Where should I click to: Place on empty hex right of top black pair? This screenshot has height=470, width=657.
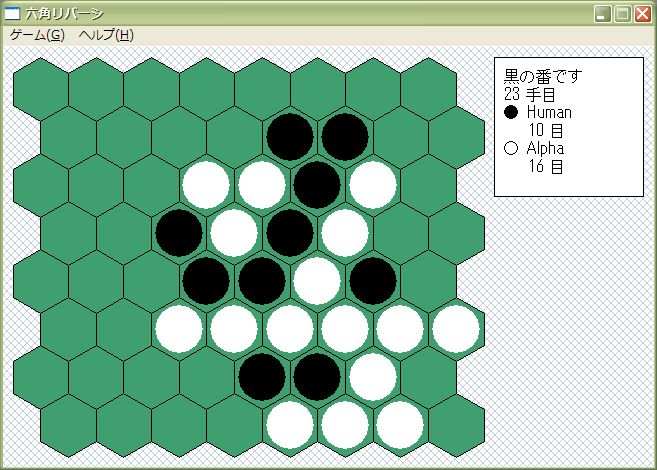[x=401, y=137]
